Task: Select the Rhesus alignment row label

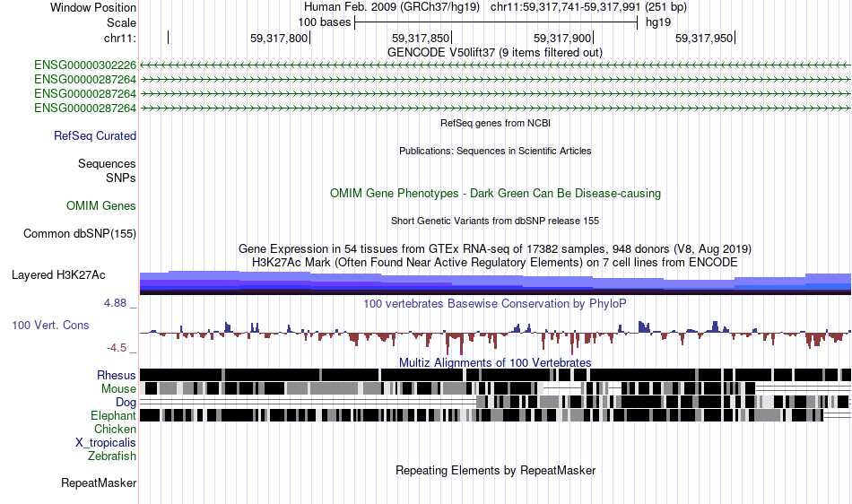Action: tap(117, 375)
